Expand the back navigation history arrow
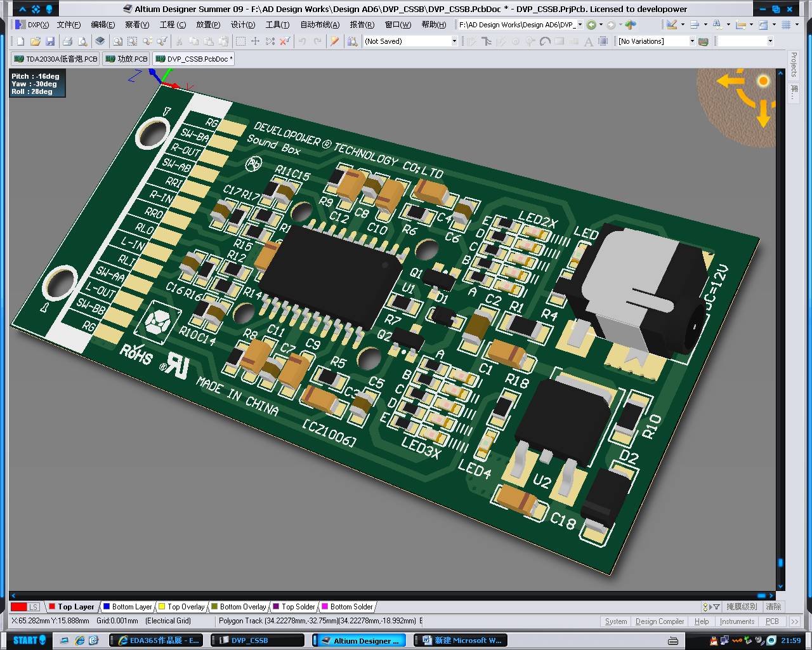This screenshot has width=812, height=650. click(601, 25)
